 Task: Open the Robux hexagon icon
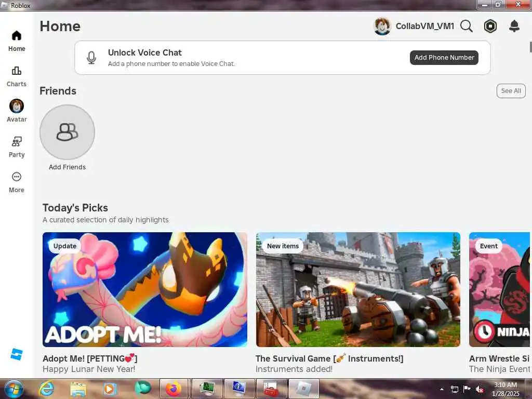point(490,26)
